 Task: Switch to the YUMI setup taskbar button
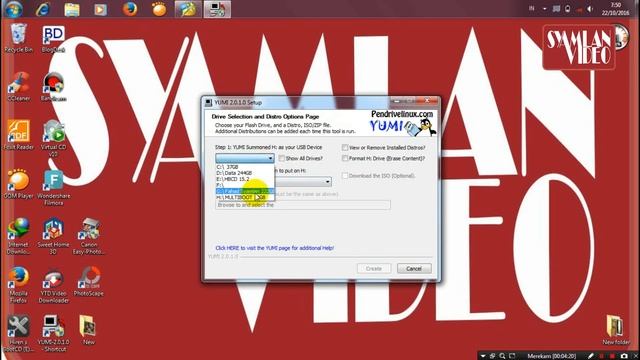coord(217,9)
